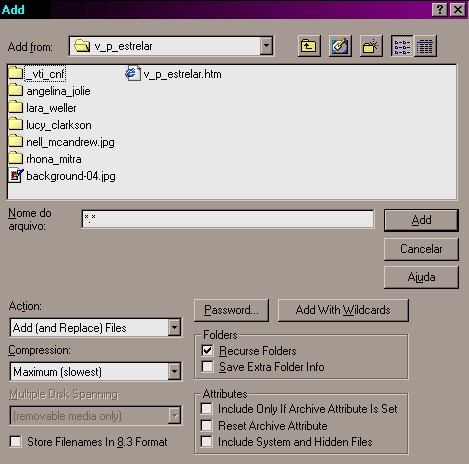Click the help question mark button
The height and width of the screenshot is (464, 469).
click(440, 9)
